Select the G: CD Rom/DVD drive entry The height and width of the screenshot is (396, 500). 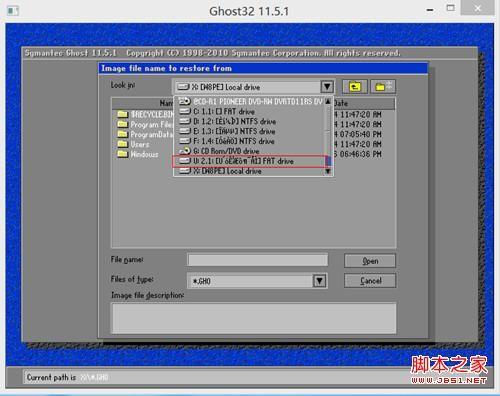249,151
